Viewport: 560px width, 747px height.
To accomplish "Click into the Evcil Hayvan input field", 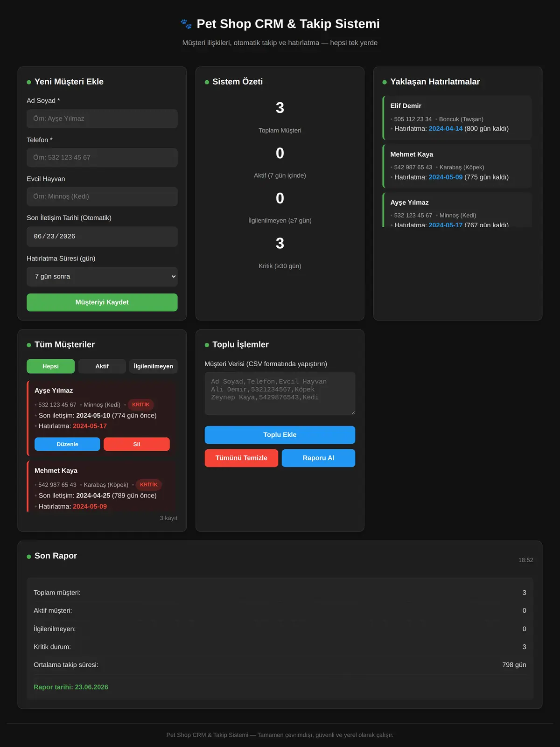I will [102, 196].
